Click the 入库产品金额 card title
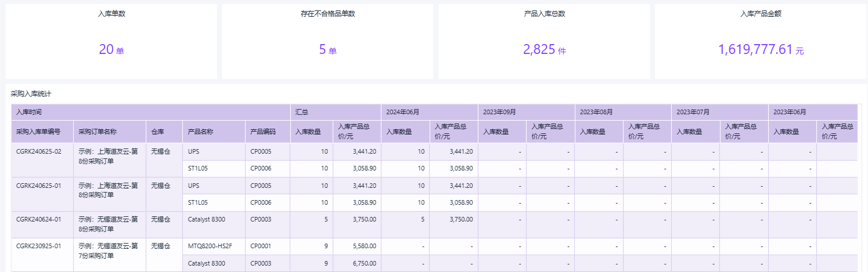 pos(761,13)
